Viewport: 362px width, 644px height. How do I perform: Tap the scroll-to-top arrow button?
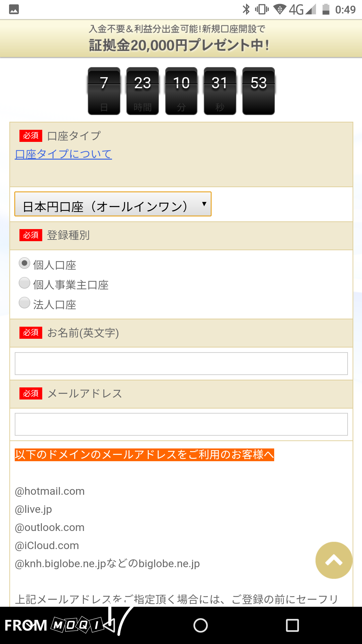tap(334, 560)
